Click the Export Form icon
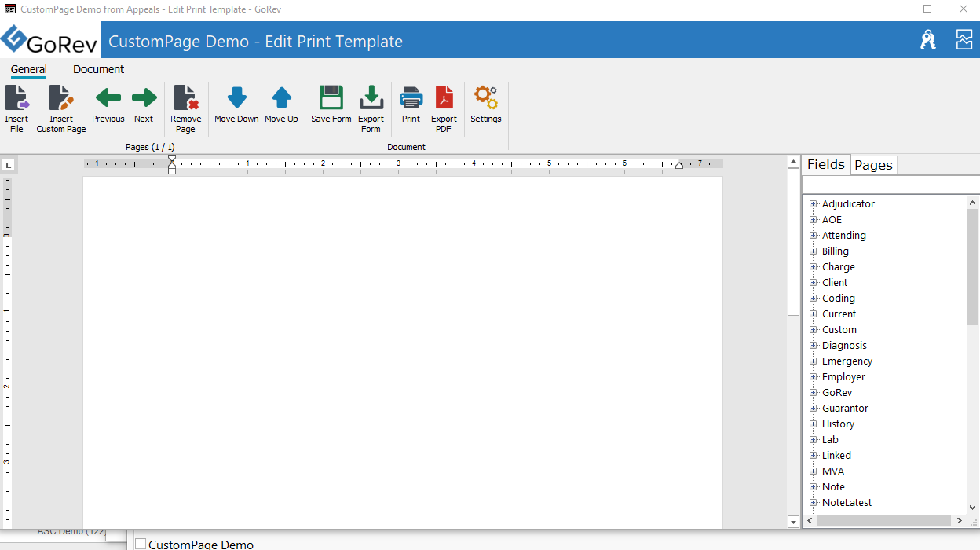 click(x=371, y=98)
